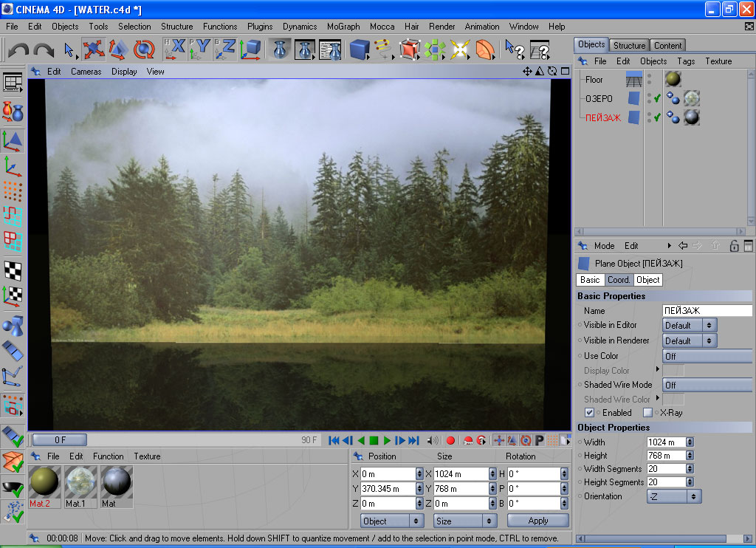Open the Visible in Editor dropdown
The image size is (756, 548).
tap(690, 325)
